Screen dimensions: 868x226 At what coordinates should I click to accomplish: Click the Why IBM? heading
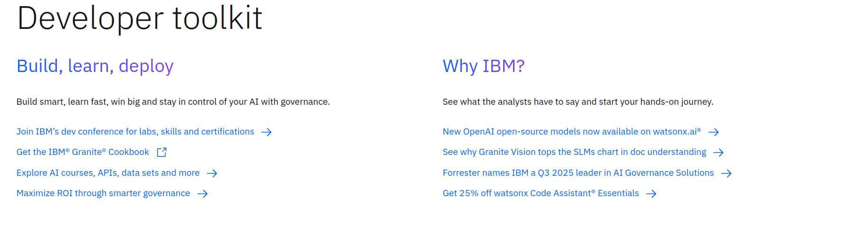pos(483,66)
